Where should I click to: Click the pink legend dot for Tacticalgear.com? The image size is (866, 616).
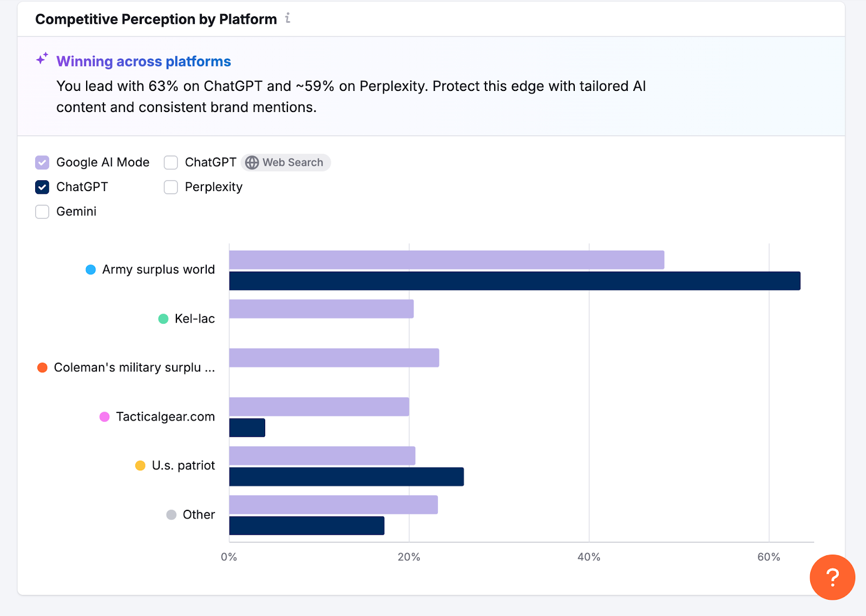(104, 416)
